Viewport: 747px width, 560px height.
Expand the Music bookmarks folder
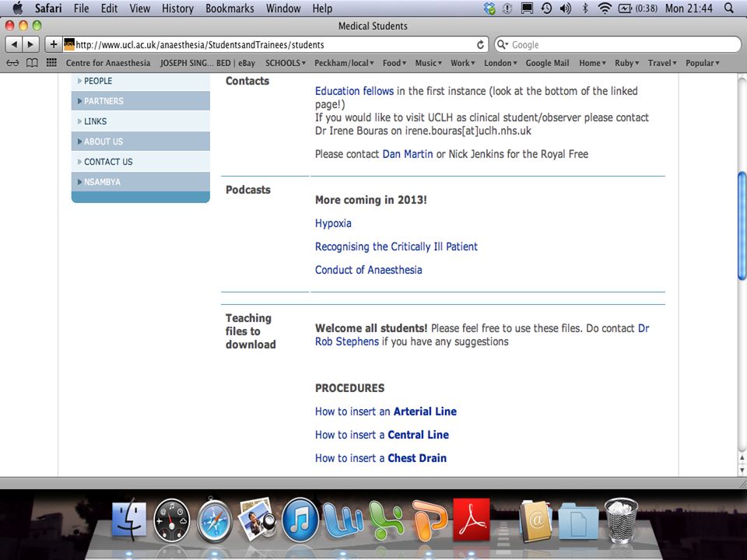[x=428, y=63]
